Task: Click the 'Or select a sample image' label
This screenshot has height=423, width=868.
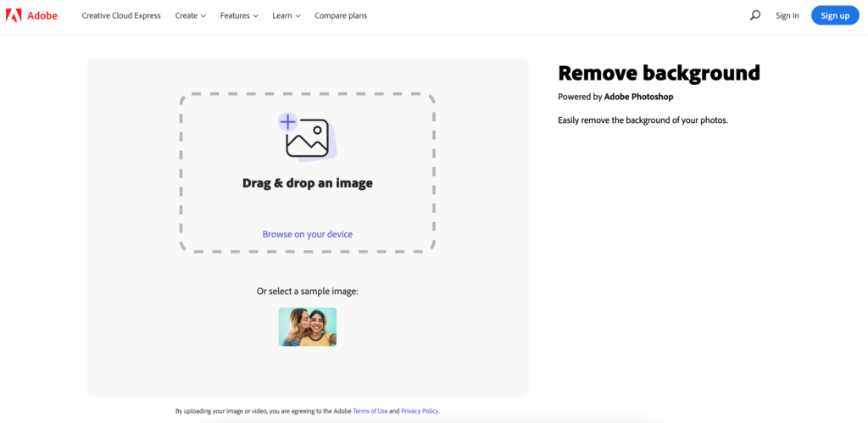Action: pyautogui.click(x=307, y=291)
